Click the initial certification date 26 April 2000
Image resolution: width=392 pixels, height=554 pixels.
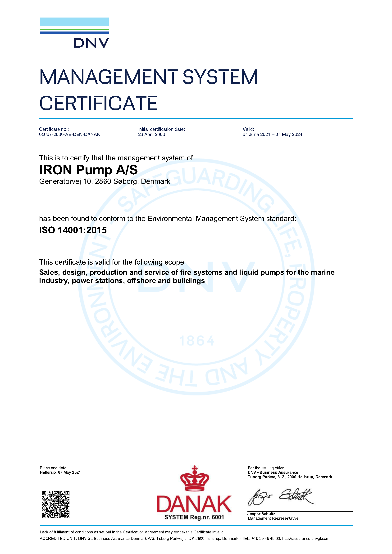click(x=152, y=134)
